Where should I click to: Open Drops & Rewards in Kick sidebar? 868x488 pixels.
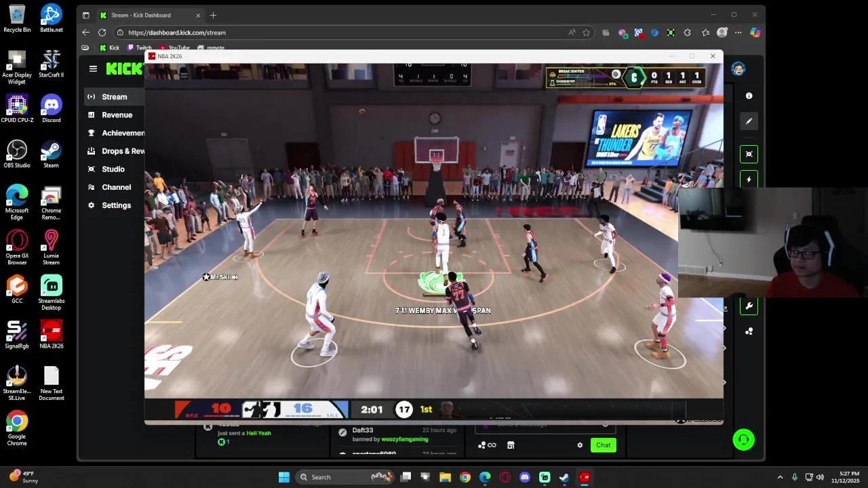[115, 151]
